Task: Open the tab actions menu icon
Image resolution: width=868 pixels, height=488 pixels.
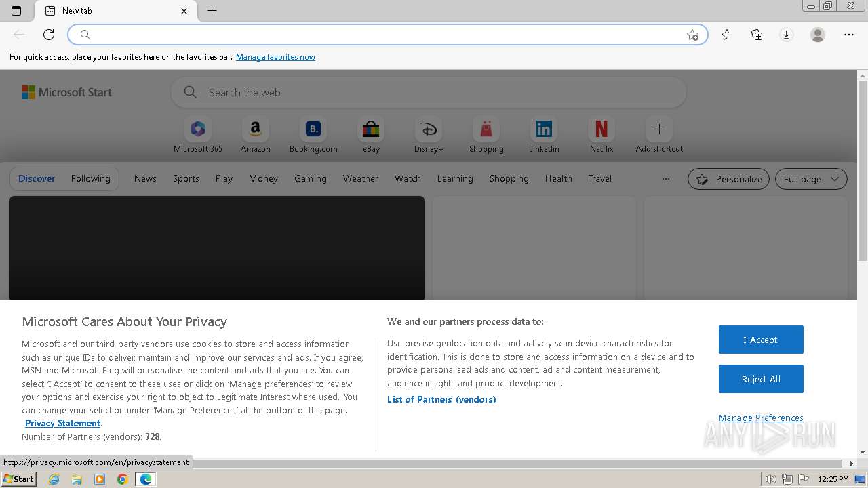Action: tap(16, 11)
